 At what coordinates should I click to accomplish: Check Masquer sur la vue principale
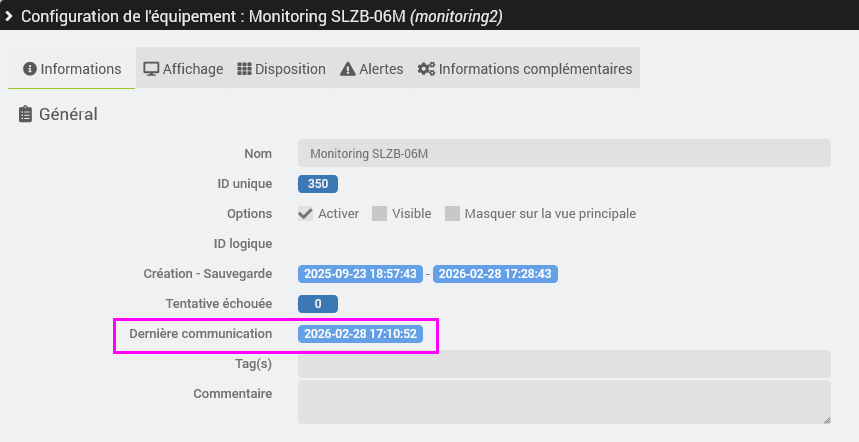[x=452, y=213]
